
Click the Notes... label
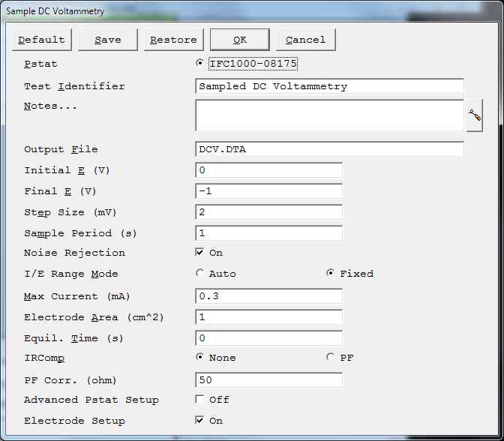pos(50,106)
